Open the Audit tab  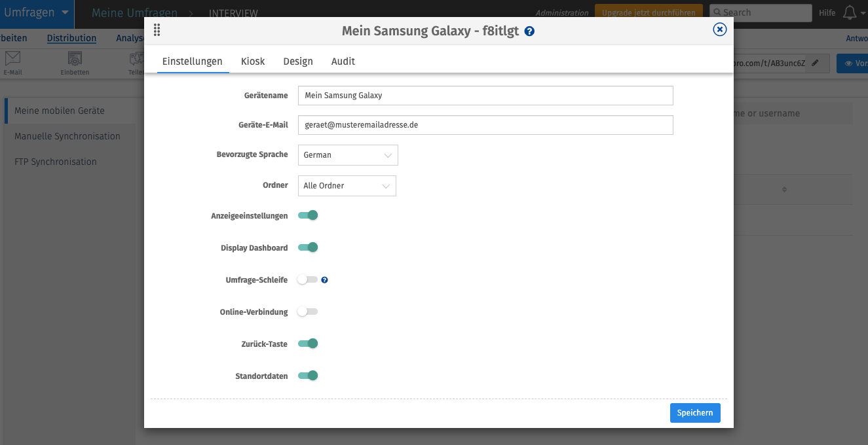[343, 62]
